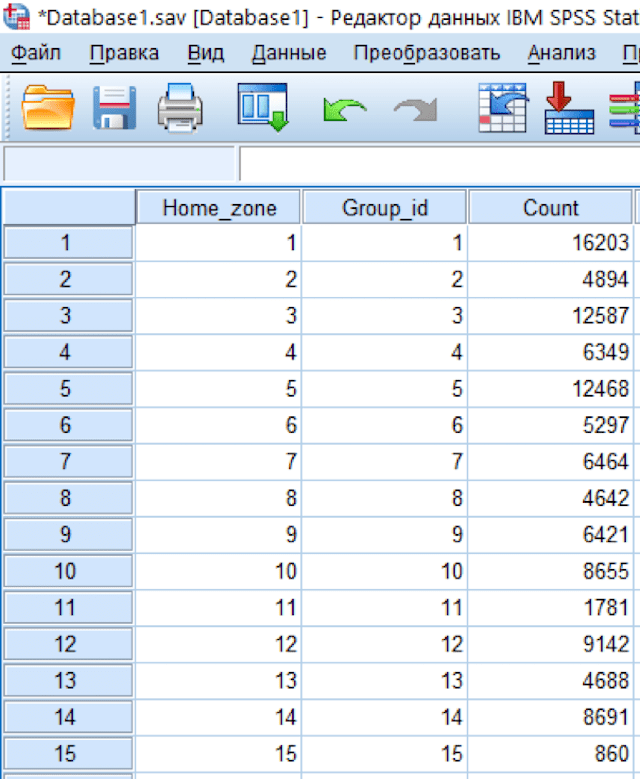
Task: Click the Count cell containing 16203
Action: coord(550,243)
